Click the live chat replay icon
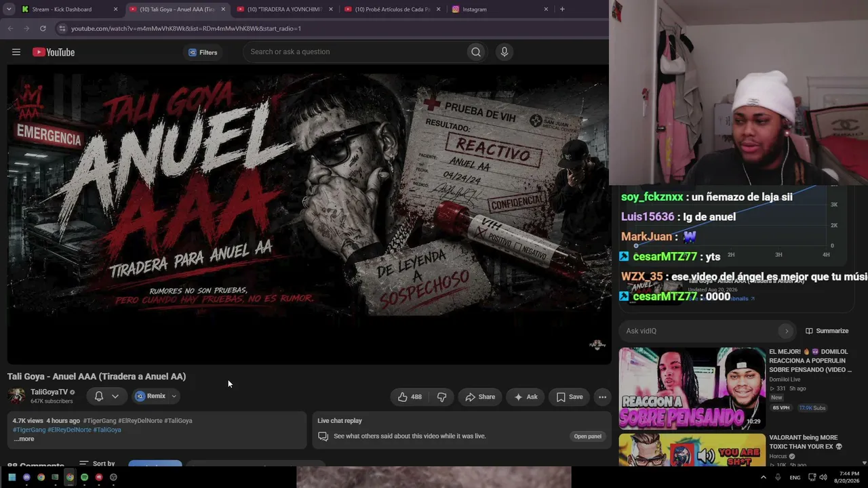 tap(323, 436)
